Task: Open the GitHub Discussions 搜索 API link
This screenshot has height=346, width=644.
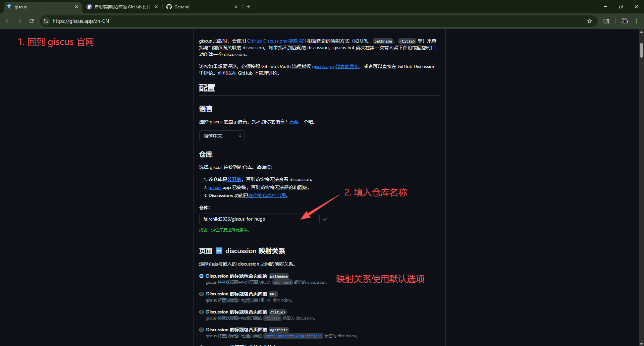Action: tap(276, 41)
